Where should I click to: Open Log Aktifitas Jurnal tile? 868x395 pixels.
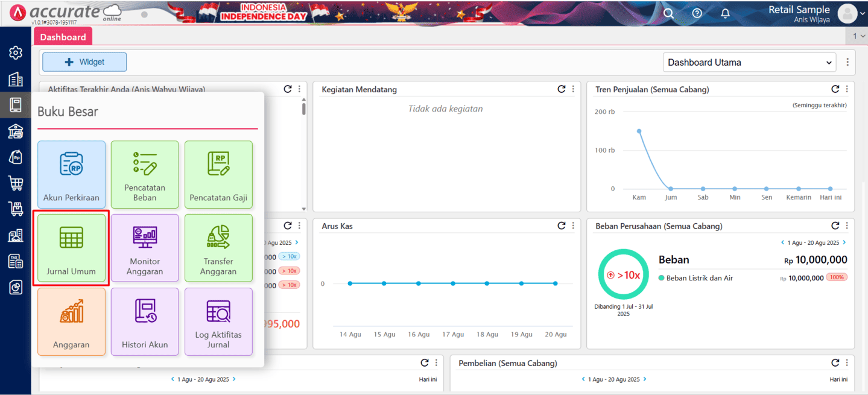point(218,321)
